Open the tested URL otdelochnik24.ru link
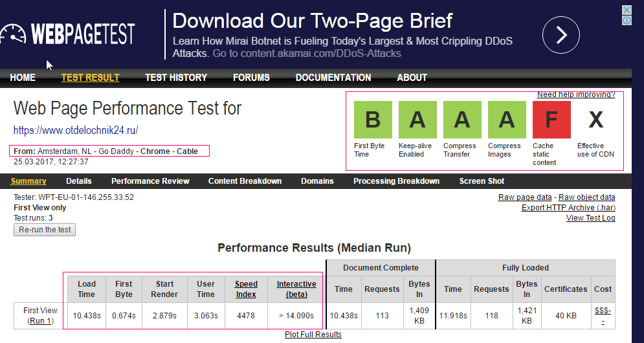Image resolution: width=644 pixels, height=343 pixels. click(x=76, y=130)
